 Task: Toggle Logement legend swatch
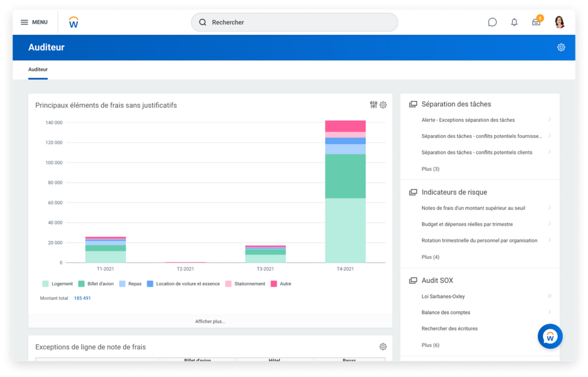pyautogui.click(x=45, y=284)
